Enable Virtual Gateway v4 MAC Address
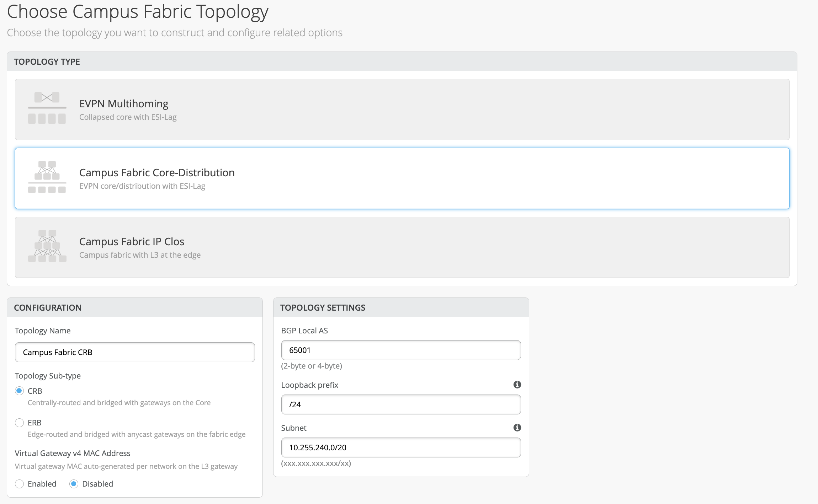This screenshot has width=818, height=504. (x=20, y=484)
